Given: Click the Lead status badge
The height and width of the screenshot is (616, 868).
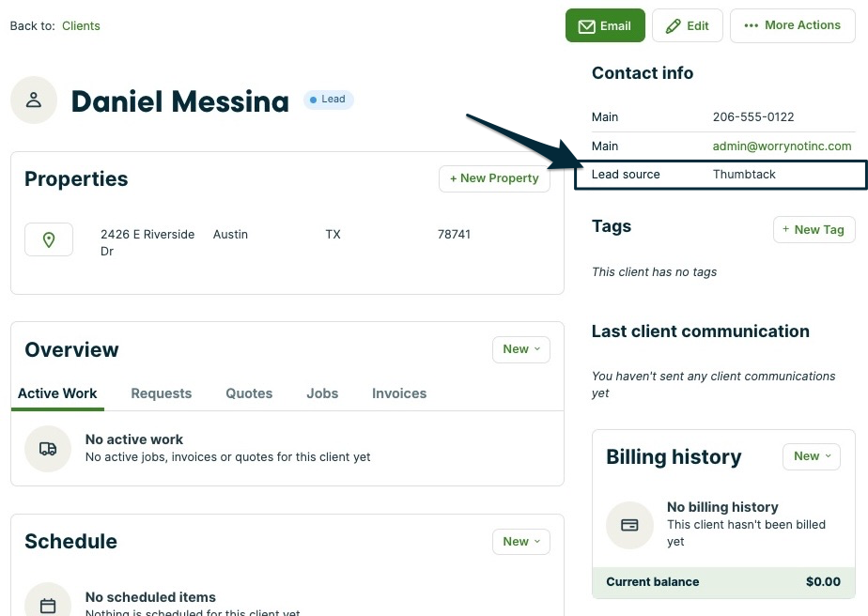Looking at the screenshot, I should click(328, 100).
